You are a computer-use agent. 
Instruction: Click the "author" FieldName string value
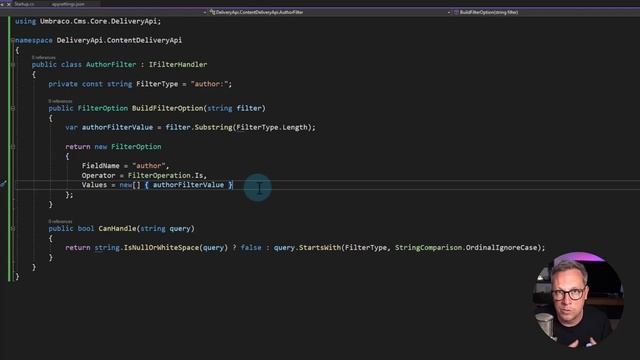pos(149,166)
